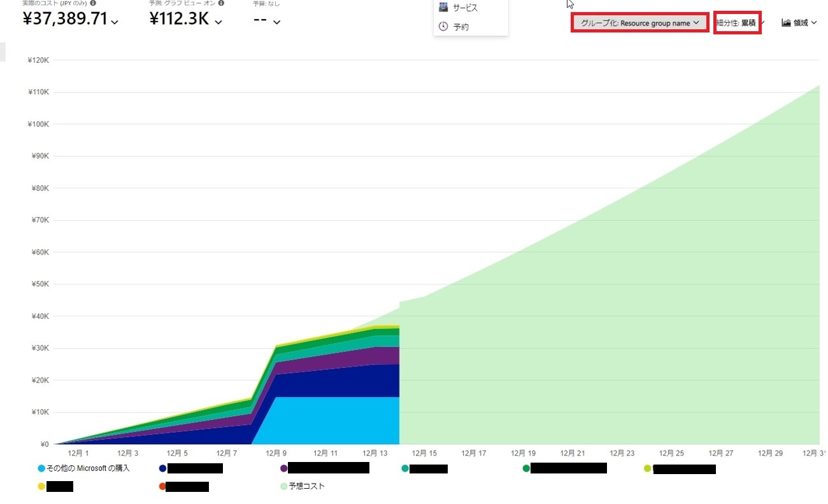Open the 細分性 累積 granularity dropdown
This screenshot has height=504, width=828.
(x=738, y=23)
